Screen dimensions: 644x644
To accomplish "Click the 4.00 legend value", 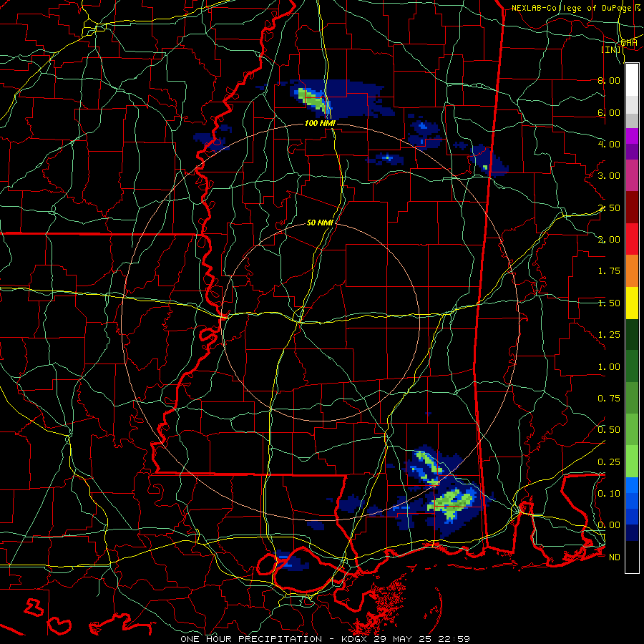I will [x=609, y=144].
